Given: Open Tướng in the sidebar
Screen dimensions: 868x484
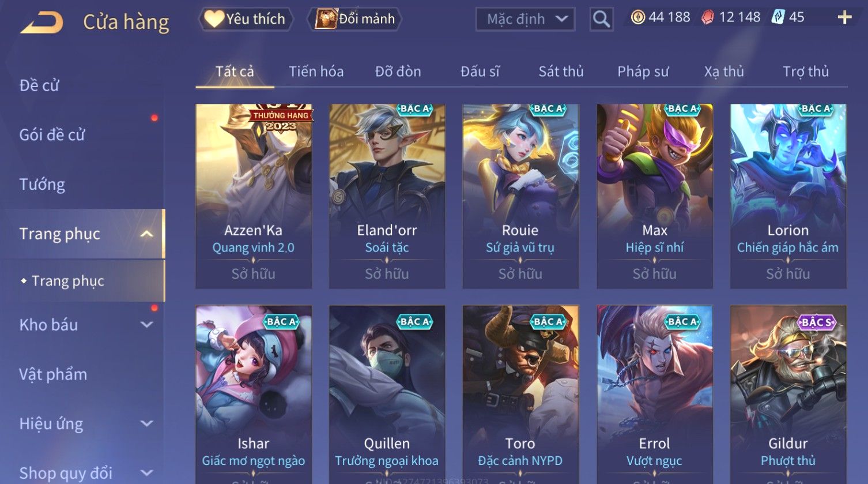Looking at the screenshot, I should point(42,185).
